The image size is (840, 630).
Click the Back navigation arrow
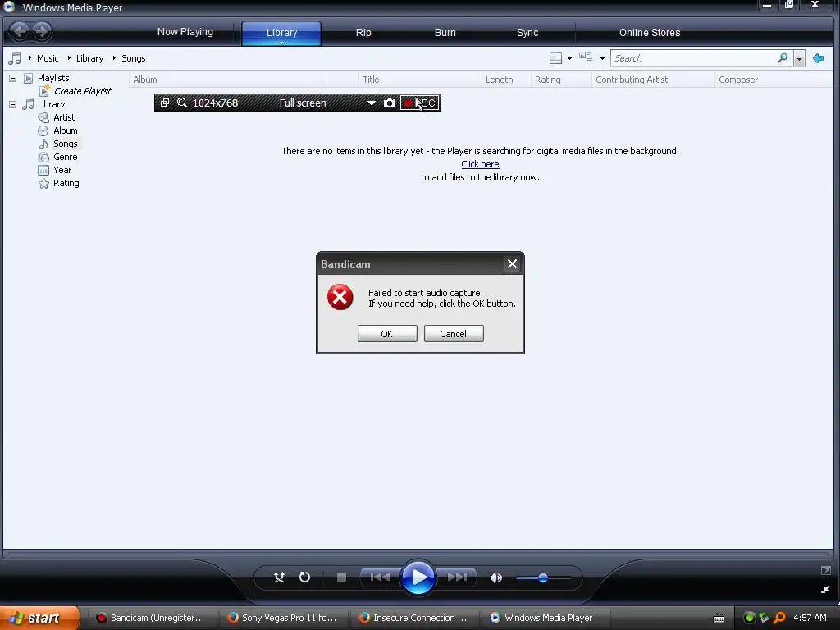tap(20, 31)
